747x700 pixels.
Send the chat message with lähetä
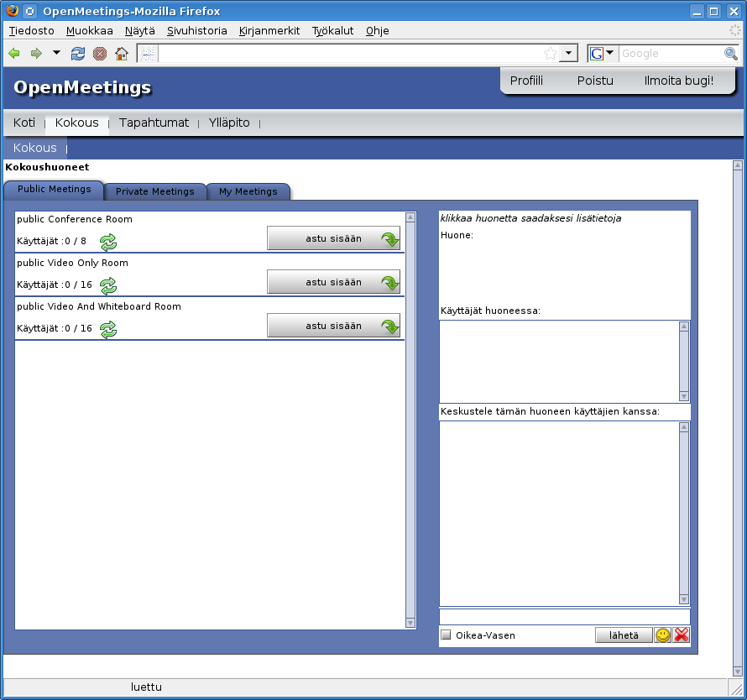[624, 635]
